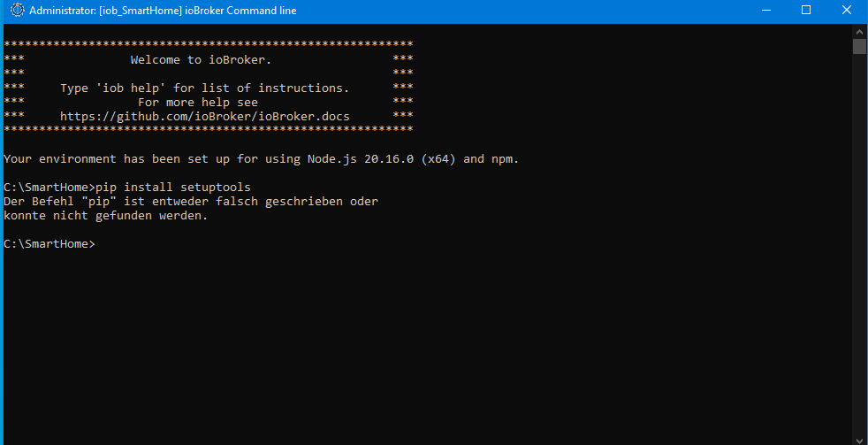Click the Node.js 20.16.0 environment message
Image resolution: width=868 pixels, height=445 pixels.
[x=262, y=159]
